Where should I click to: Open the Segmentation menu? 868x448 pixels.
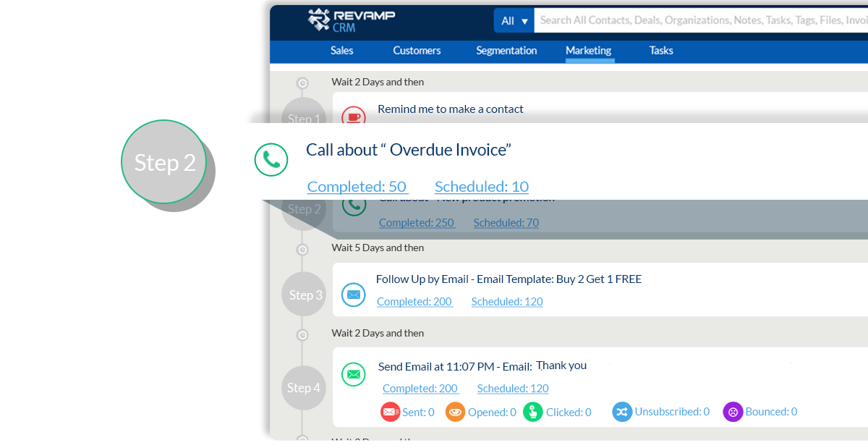[x=506, y=51]
